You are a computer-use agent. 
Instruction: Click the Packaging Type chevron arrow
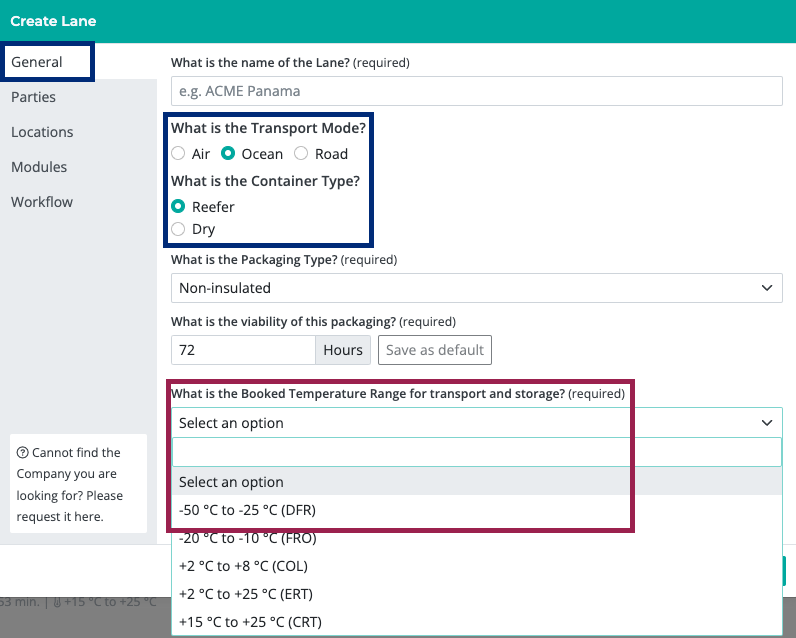click(x=767, y=288)
